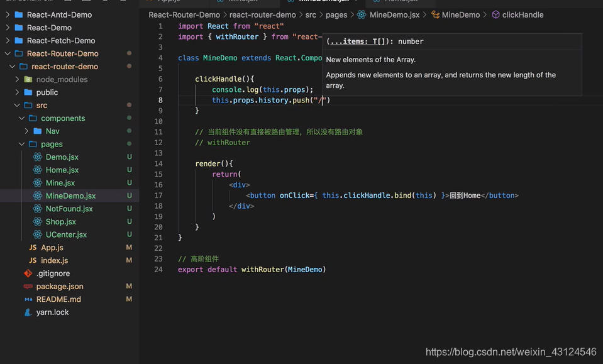
Task: Click the pages breadcrumb segment
Action: [x=336, y=14]
